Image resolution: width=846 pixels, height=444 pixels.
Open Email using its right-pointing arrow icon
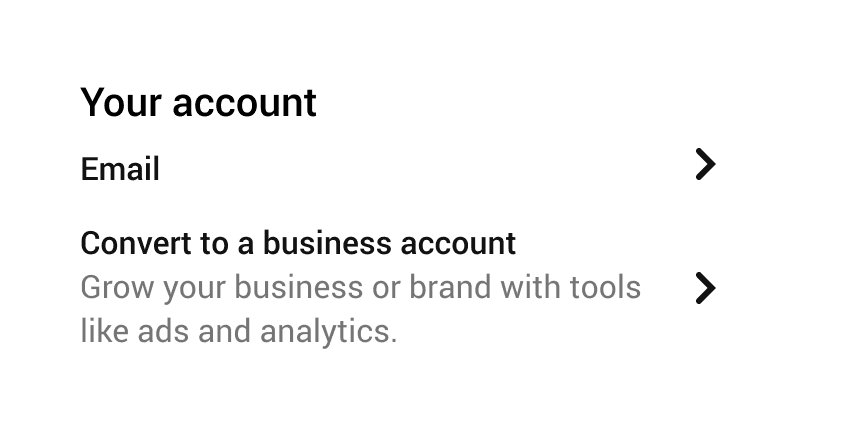coord(705,164)
